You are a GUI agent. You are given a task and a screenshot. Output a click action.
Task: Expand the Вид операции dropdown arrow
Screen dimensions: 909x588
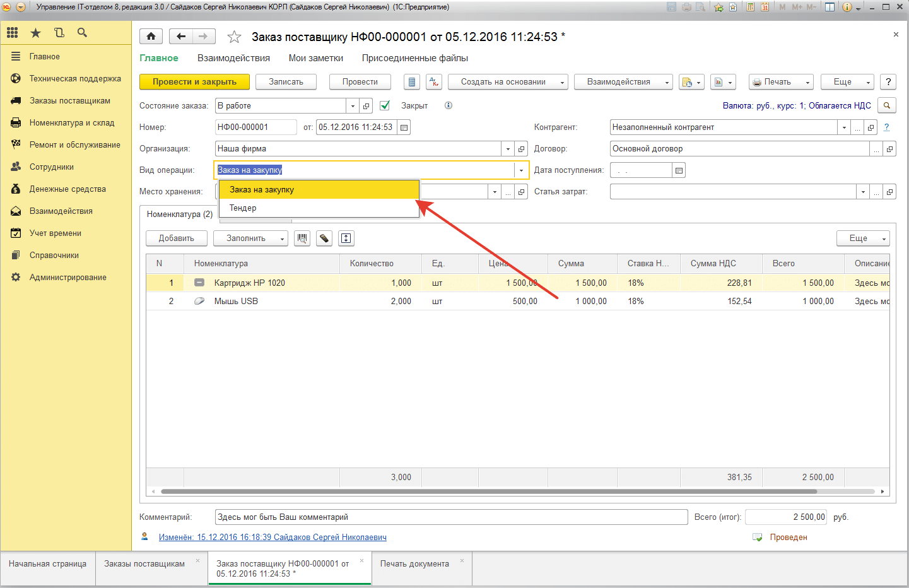521,170
